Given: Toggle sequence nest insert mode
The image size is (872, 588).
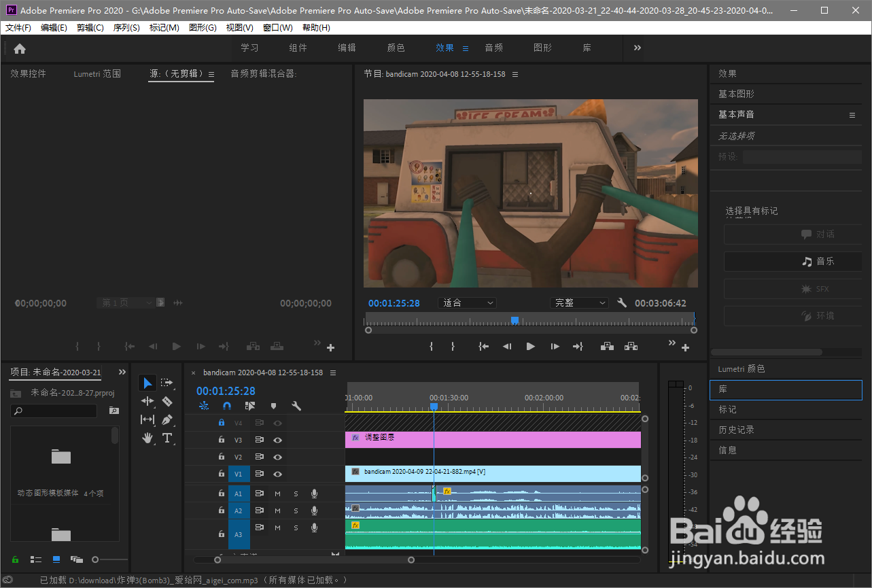Looking at the screenshot, I should point(204,406).
